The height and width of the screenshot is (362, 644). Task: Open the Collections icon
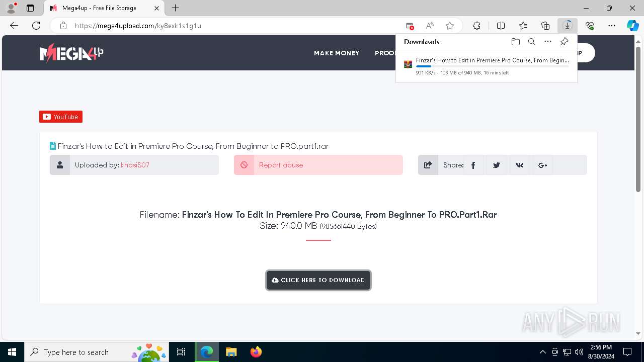pyautogui.click(x=545, y=26)
